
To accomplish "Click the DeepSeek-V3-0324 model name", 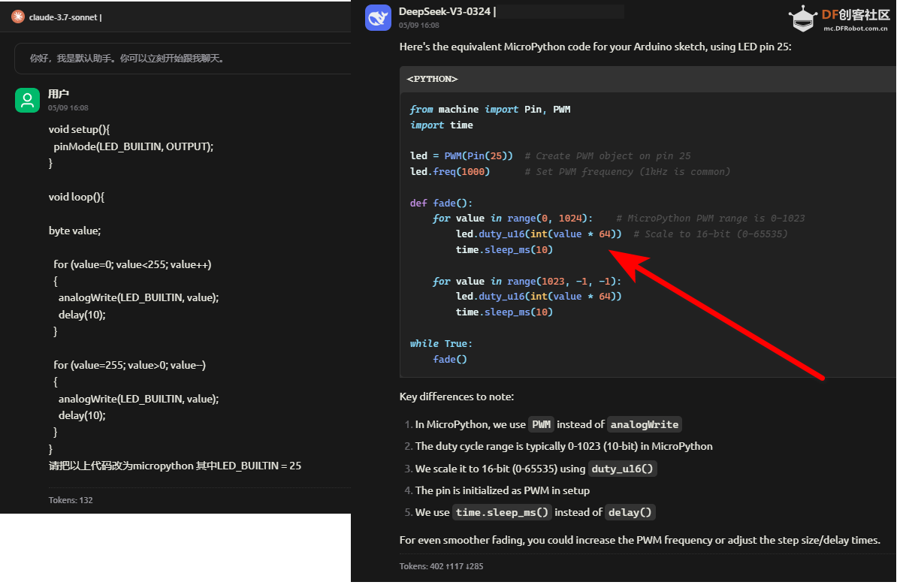I will click(x=446, y=11).
